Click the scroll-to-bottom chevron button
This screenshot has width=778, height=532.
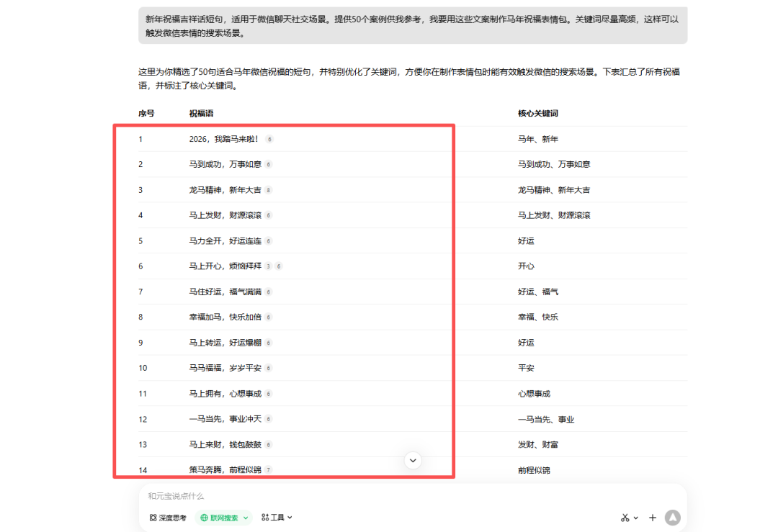[x=413, y=461]
